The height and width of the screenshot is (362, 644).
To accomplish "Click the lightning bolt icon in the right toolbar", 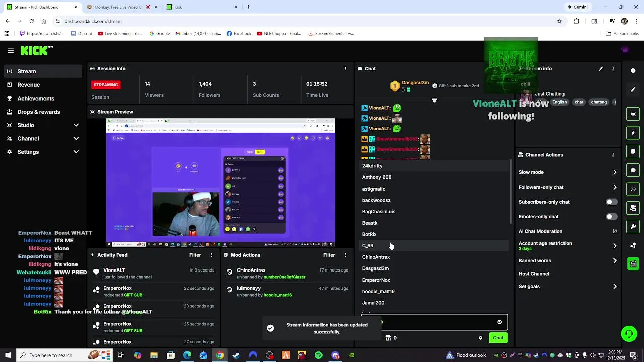I will [633, 133].
